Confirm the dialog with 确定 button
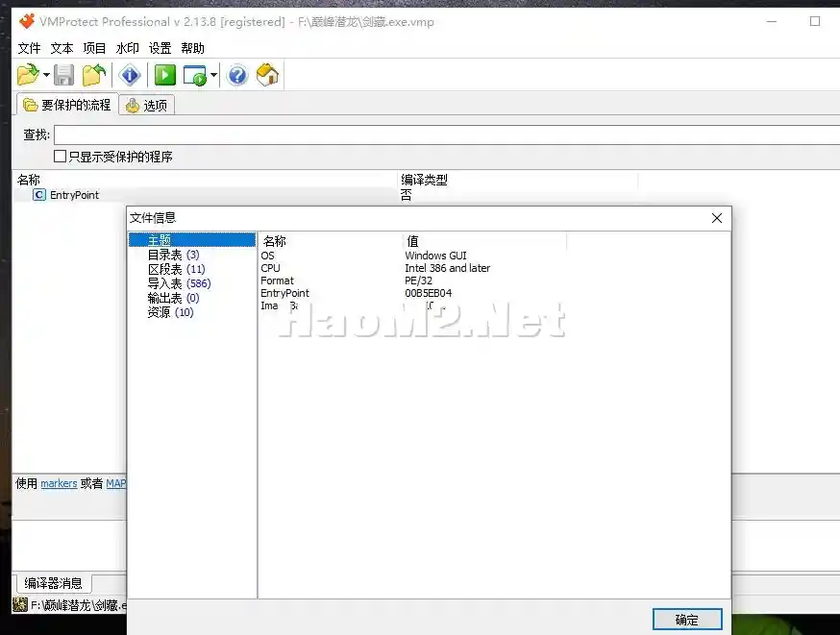Image resolution: width=840 pixels, height=635 pixels. tap(687, 620)
